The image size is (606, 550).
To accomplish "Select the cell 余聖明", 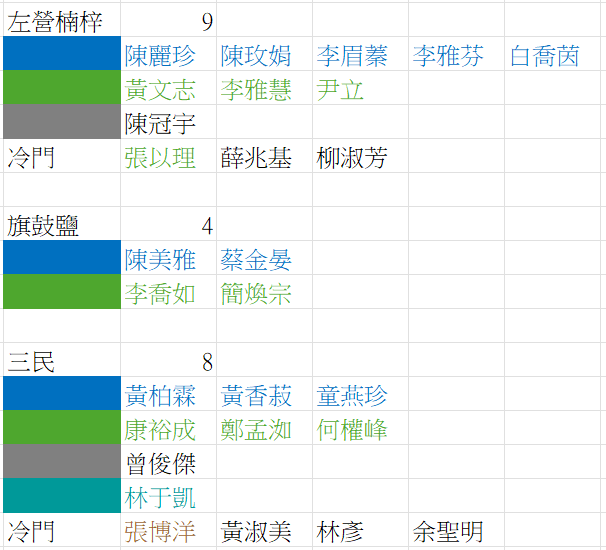I will pyautogui.click(x=456, y=530).
